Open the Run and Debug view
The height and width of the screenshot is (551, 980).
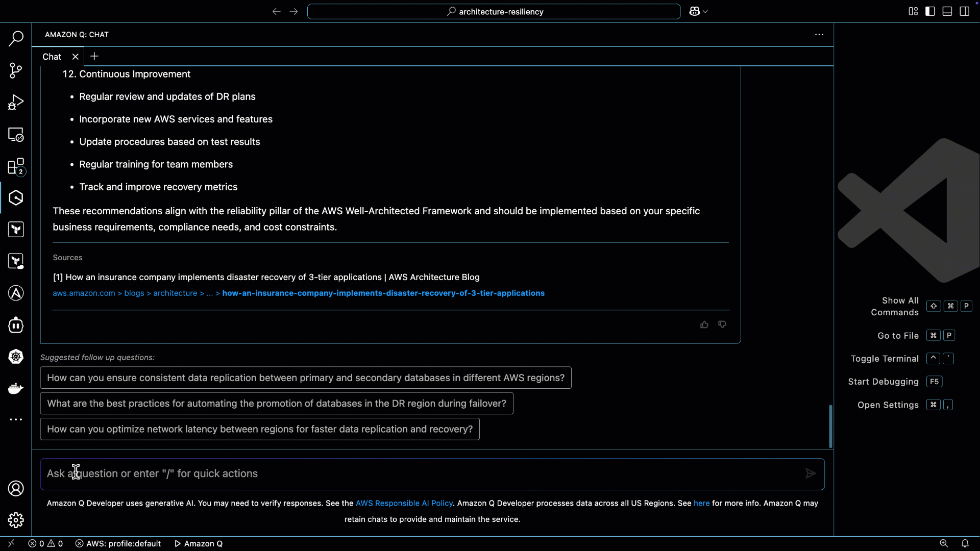click(x=16, y=103)
